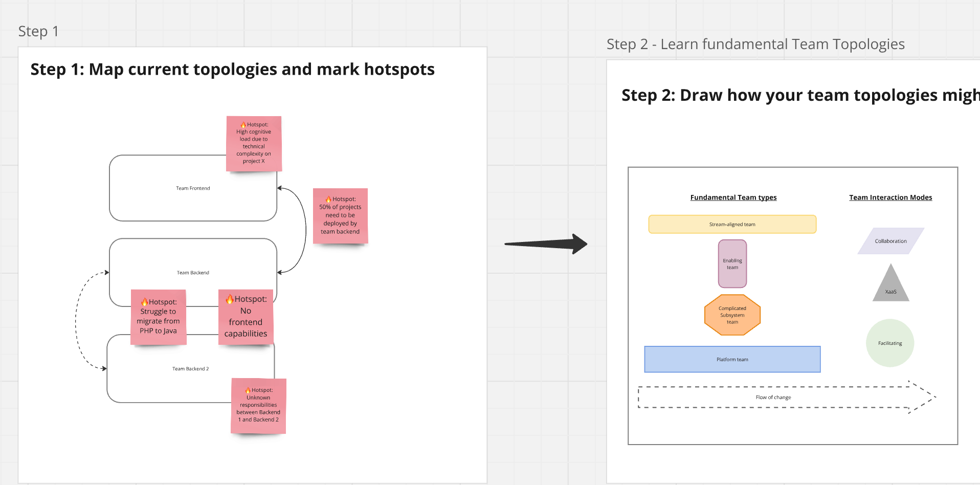
Task: Click the Team Interaction Modes heading
Action: [x=890, y=197]
